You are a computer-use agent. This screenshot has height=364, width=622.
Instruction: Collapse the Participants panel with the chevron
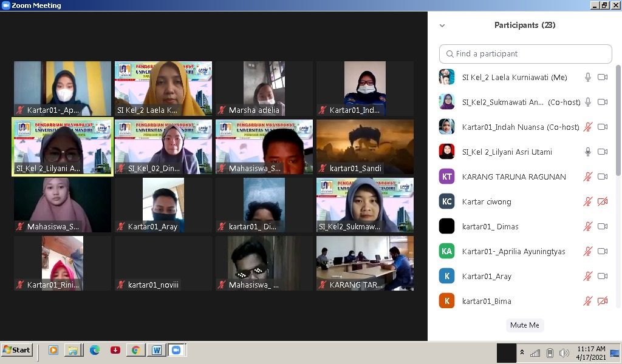pyautogui.click(x=442, y=25)
